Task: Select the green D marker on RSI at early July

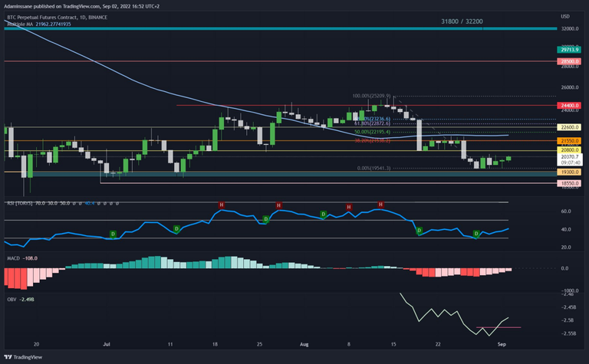Action: (x=113, y=234)
